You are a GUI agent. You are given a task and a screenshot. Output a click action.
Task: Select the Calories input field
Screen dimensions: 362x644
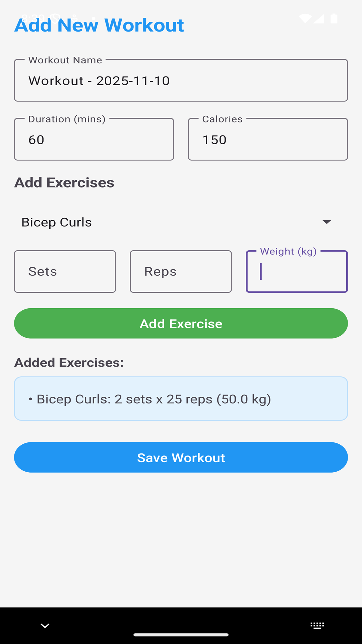268,140
